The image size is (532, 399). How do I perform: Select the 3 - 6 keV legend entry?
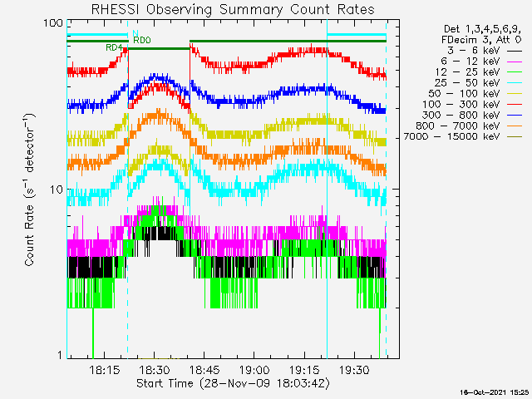pyautogui.click(x=485, y=51)
